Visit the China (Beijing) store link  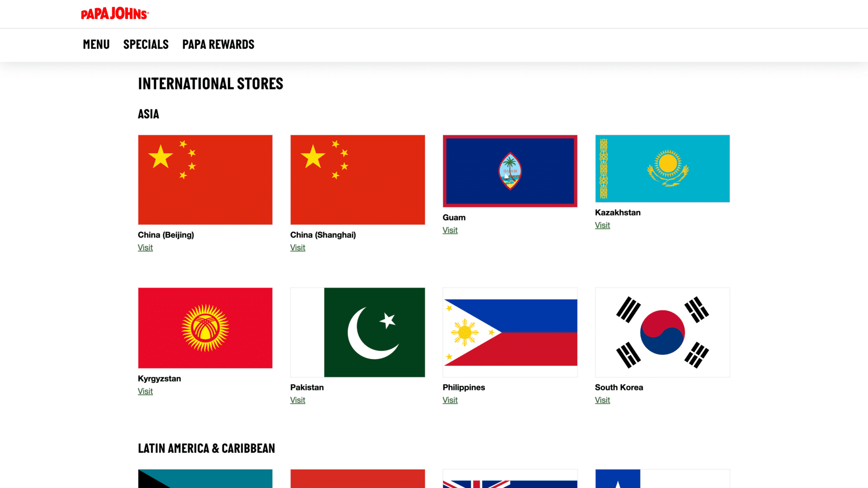(x=145, y=248)
